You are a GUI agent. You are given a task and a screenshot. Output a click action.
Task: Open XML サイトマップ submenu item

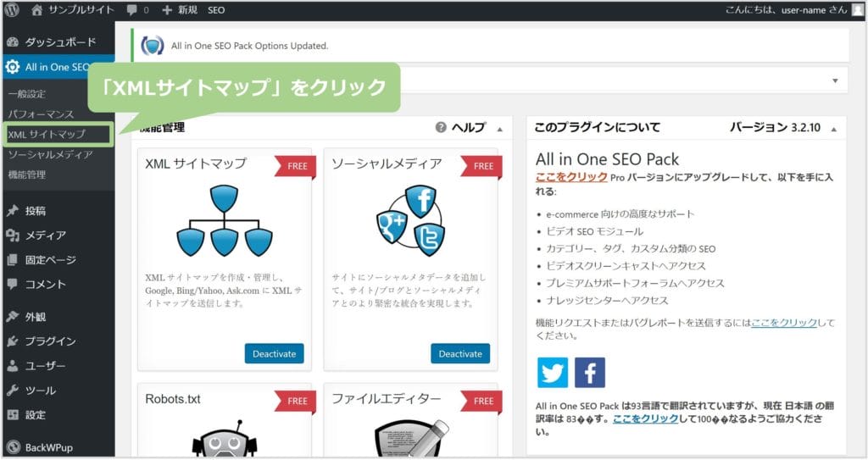(x=47, y=134)
